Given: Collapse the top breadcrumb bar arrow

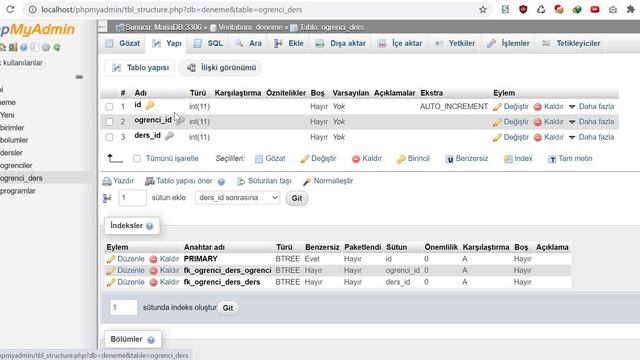Looking at the screenshot, I should [102, 27].
